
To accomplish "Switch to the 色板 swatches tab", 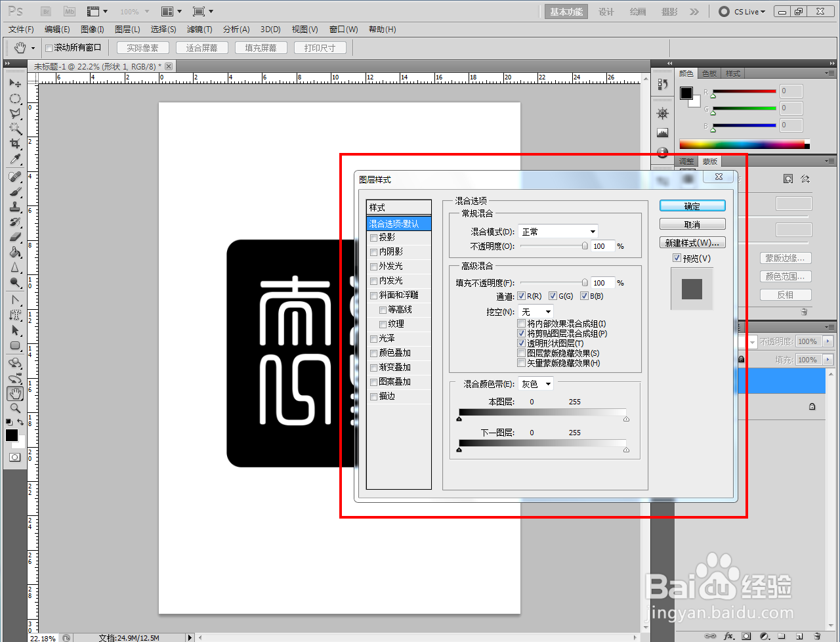I will coord(709,74).
